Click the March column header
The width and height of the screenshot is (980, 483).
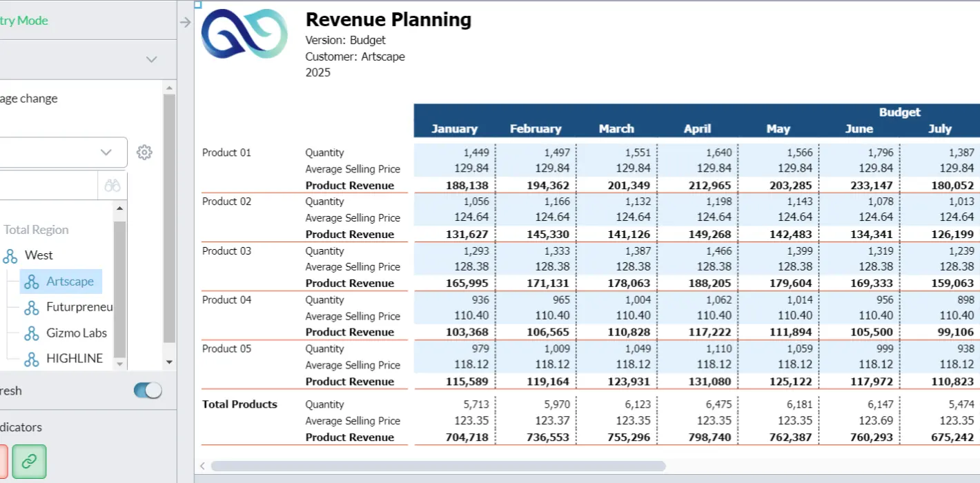coord(616,128)
